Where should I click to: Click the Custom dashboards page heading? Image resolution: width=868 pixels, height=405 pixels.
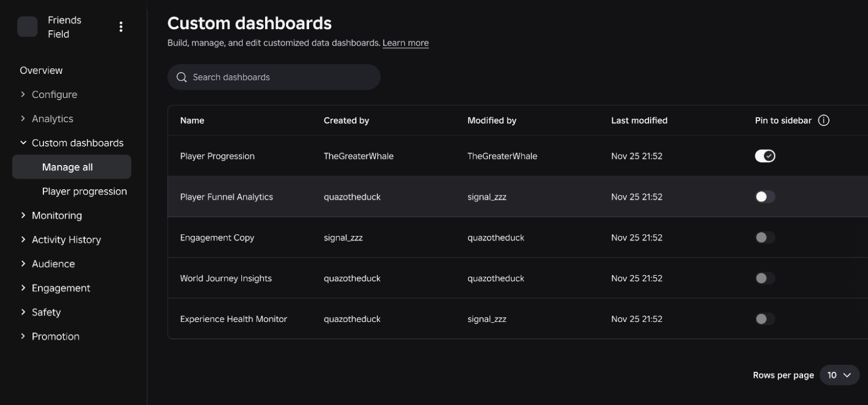pos(250,23)
